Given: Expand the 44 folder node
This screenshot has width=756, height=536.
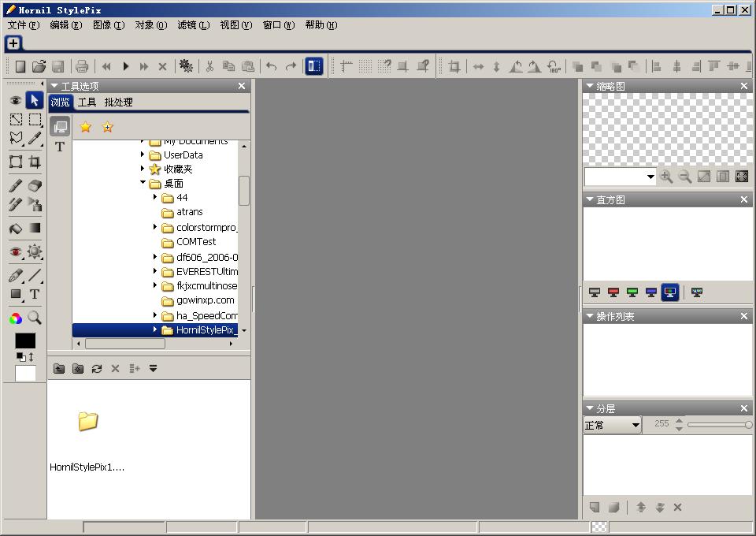Looking at the screenshot, I should [155, 197].
